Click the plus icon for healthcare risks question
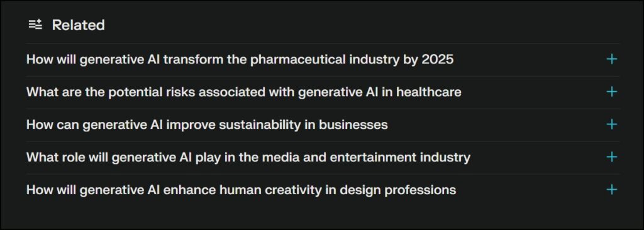Image resolution: width=644 pixels, height=230 pixels. click(x=611, y=92)
